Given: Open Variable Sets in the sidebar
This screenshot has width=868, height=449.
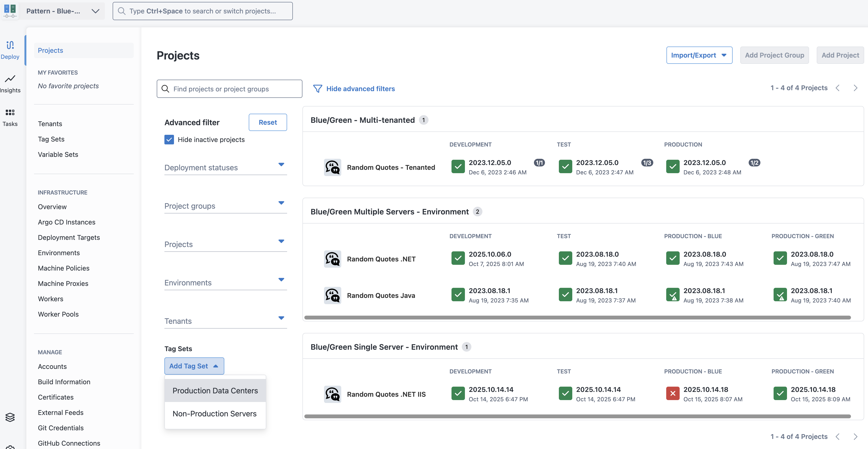Looking at the screenshot, I should [58, 154].
